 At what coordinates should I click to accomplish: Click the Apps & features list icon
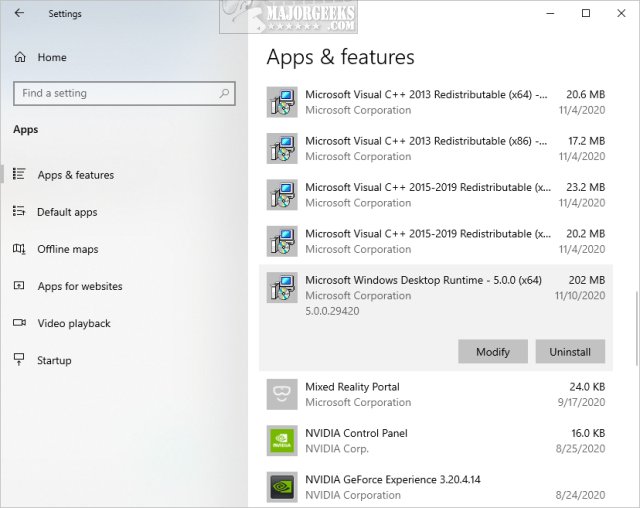click(19, 174)
